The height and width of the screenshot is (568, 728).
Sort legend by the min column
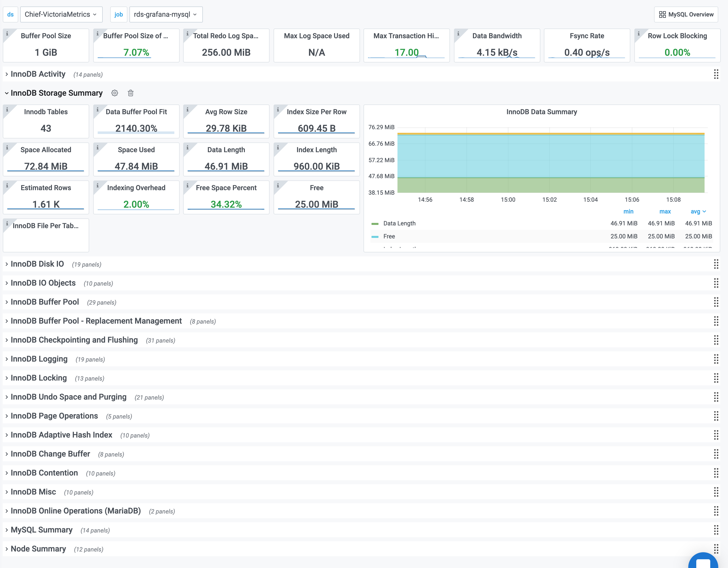(628, 211)
